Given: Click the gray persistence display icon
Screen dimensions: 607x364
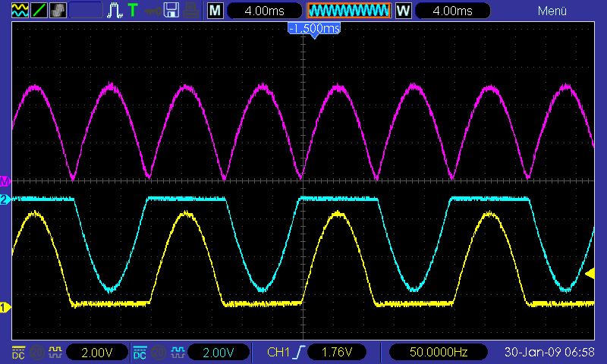Looking at the screenshot, I should click(58, 11).
